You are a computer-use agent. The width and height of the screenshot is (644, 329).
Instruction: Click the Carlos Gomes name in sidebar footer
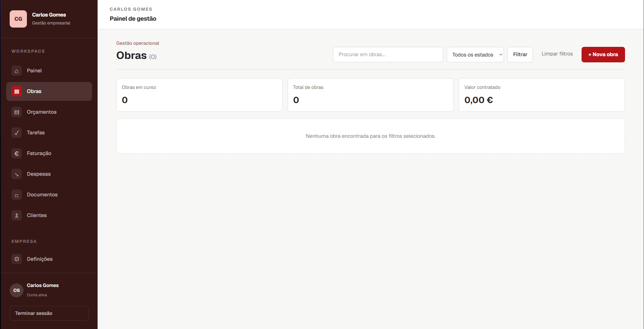point(43,285)
